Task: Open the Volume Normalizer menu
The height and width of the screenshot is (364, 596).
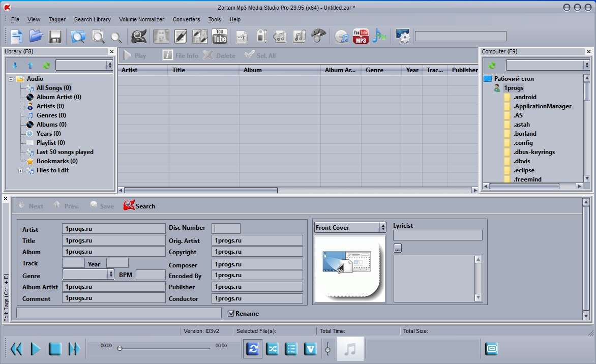Action: pos(141,19)
